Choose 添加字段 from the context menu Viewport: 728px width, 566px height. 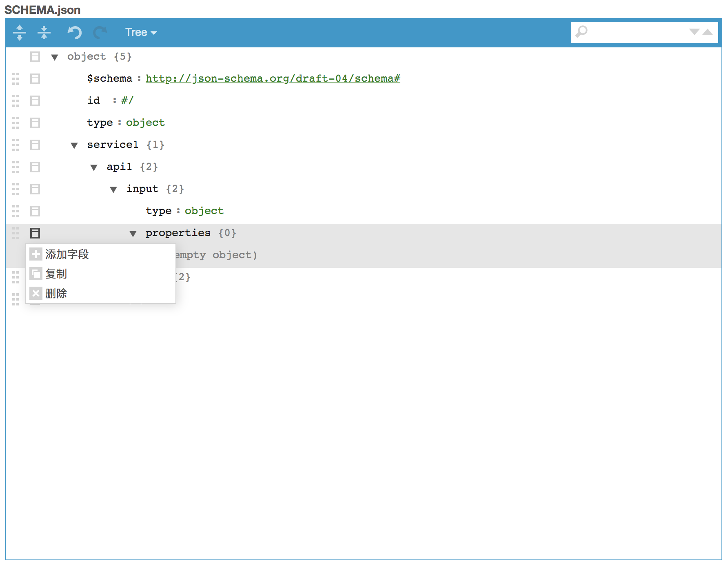[101, 254]
